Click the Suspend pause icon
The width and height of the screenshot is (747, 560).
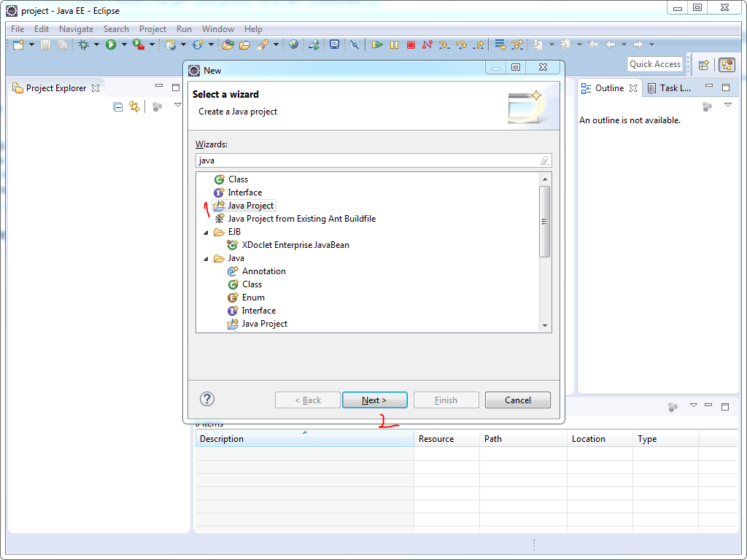(394, 44)
